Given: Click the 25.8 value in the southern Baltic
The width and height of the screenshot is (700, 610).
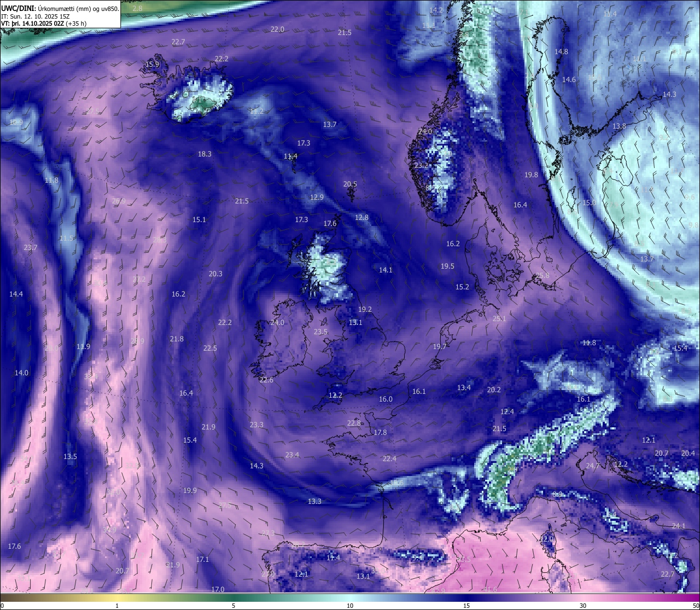Looking at the screenshot, I should click(x=542, y=275).
